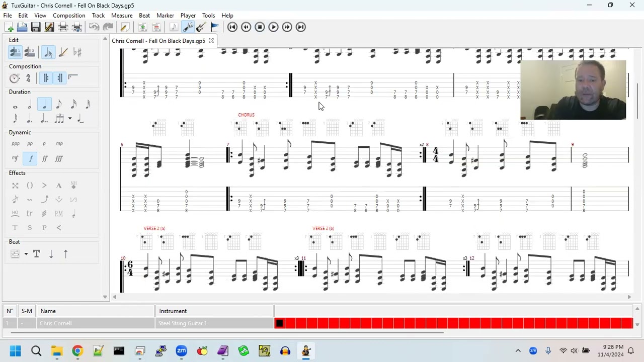Expand the tuplet division dropdown arrow

(x=70, y=119)
